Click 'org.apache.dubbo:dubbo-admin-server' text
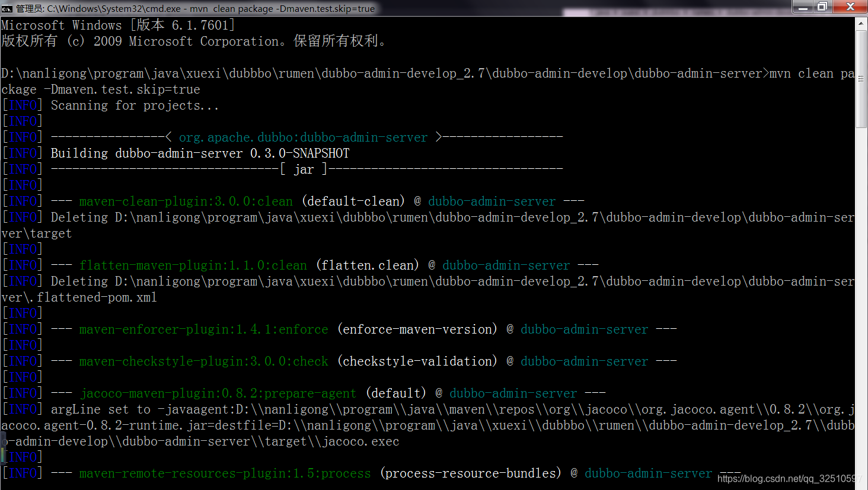Screen dimensions: 868x490 (303, 137)
